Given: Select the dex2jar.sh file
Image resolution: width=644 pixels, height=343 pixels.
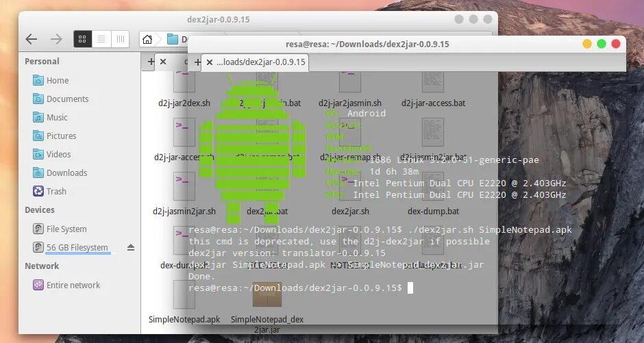Looking at the screenshot, I should (350, 194).
